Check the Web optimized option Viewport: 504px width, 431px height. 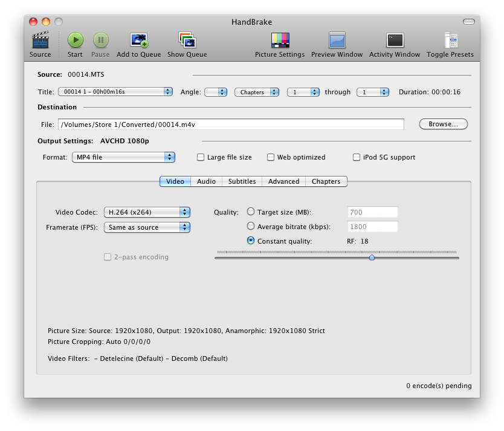click(x=271, y=157)
